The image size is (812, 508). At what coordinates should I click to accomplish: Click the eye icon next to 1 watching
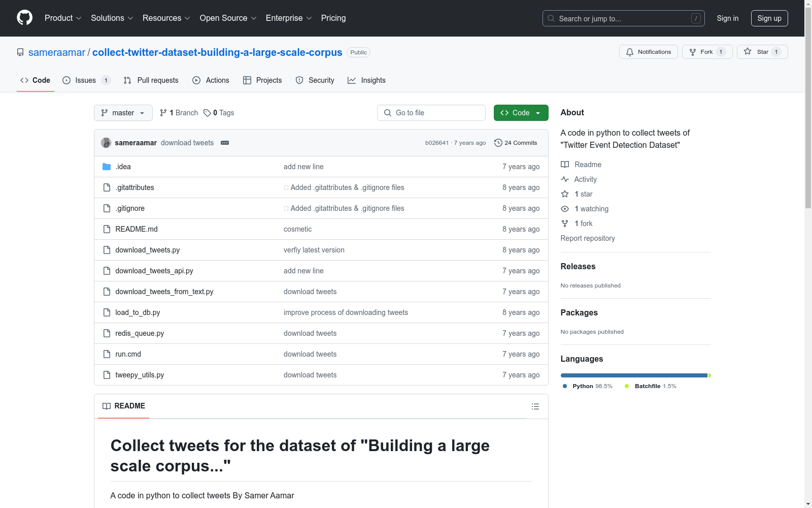click(x=565, y=209)
